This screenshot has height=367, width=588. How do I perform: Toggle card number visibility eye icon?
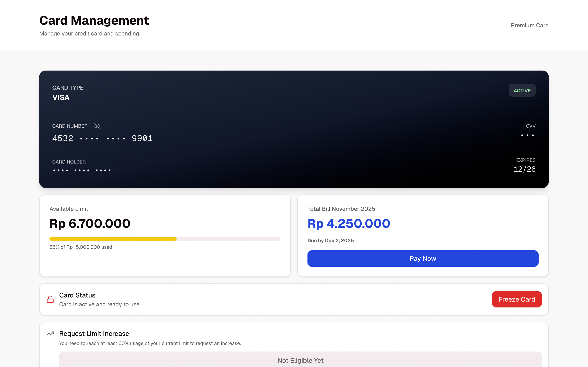(x=97, y=126)
